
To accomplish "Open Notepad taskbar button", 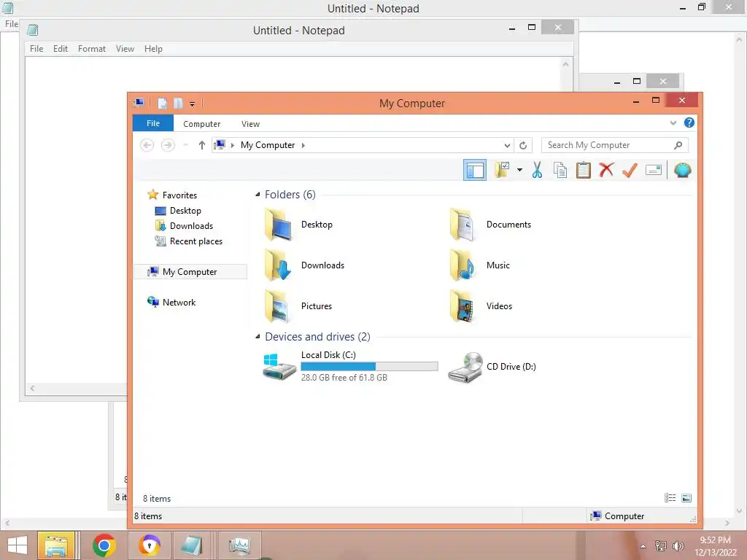I will (x=192, y=545).
